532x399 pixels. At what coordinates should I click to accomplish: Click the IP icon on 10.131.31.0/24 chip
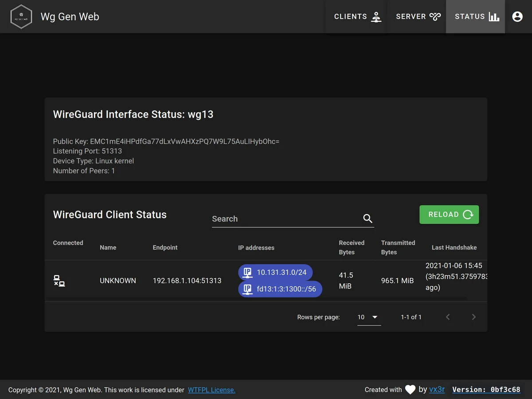[x=248, y=272]
